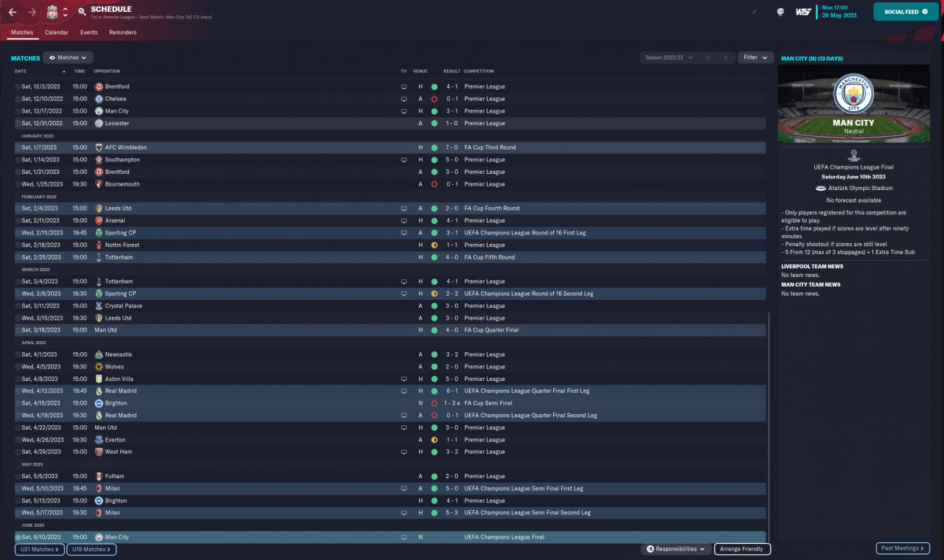Switch to the Reminders tab
Viewport: 944px width, 560px height.
coord(123,32)
